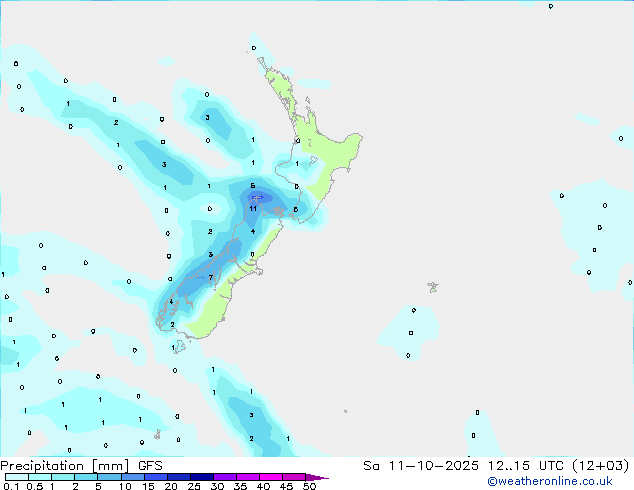Click the 25–30 mm navy legend swatch
Viewport: 634px width, 490px height.
(201, 477)
